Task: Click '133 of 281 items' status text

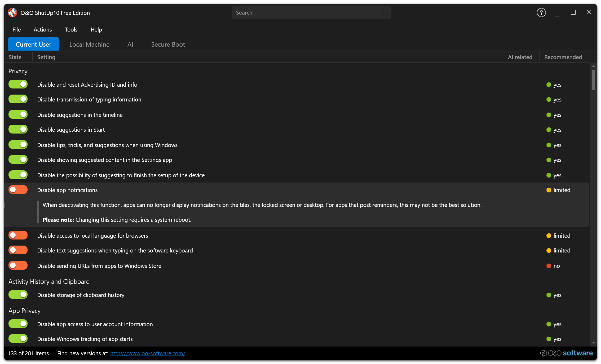Action: (28, 353)
